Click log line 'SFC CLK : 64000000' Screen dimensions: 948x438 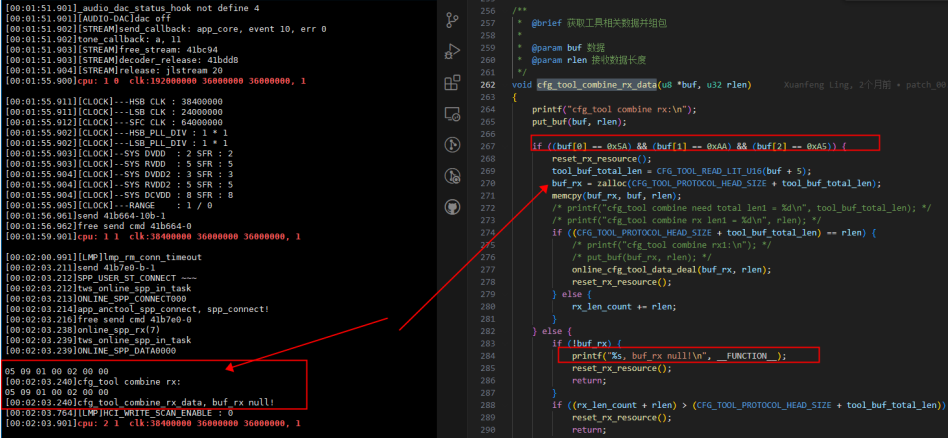[x=114, y=123]
